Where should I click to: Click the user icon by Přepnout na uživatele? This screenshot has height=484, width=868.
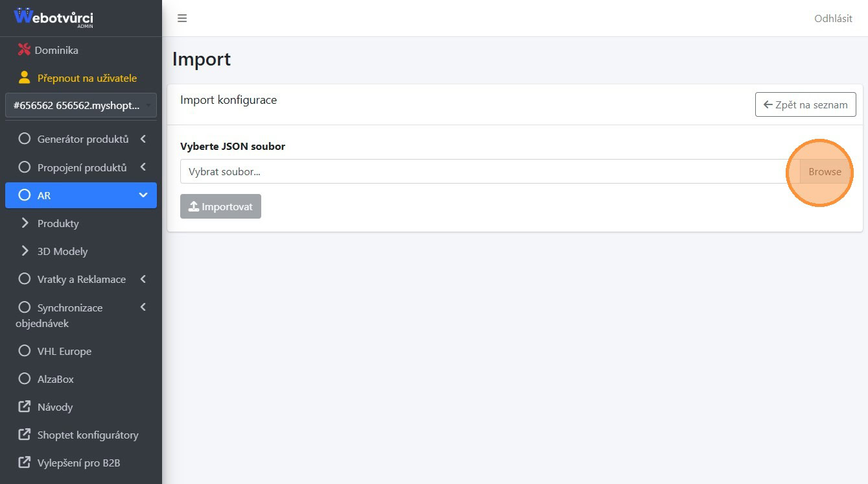coord(25,78)
